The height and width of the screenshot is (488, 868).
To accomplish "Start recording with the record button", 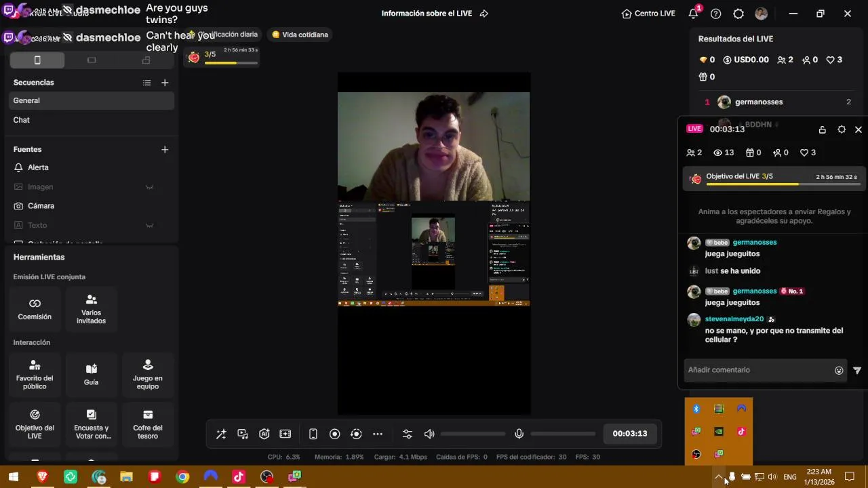I will coord(334,434).
